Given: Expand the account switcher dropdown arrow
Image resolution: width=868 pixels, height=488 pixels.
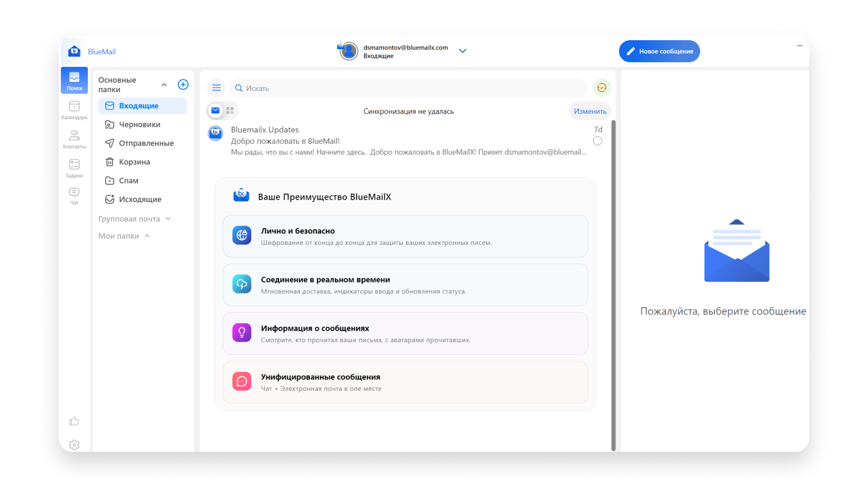Looking at the screenshot, I should (462, 51).
